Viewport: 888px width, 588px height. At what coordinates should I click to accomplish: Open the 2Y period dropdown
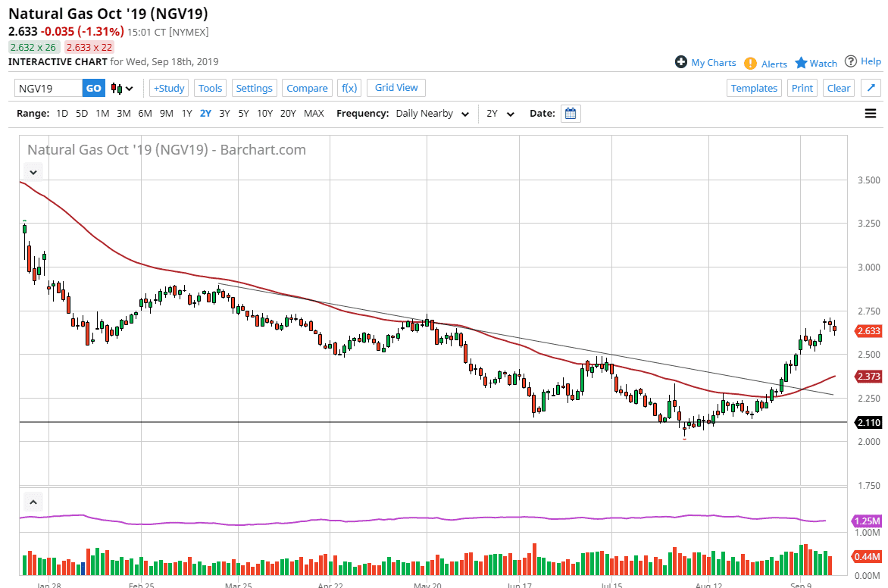tap(500, 114)
